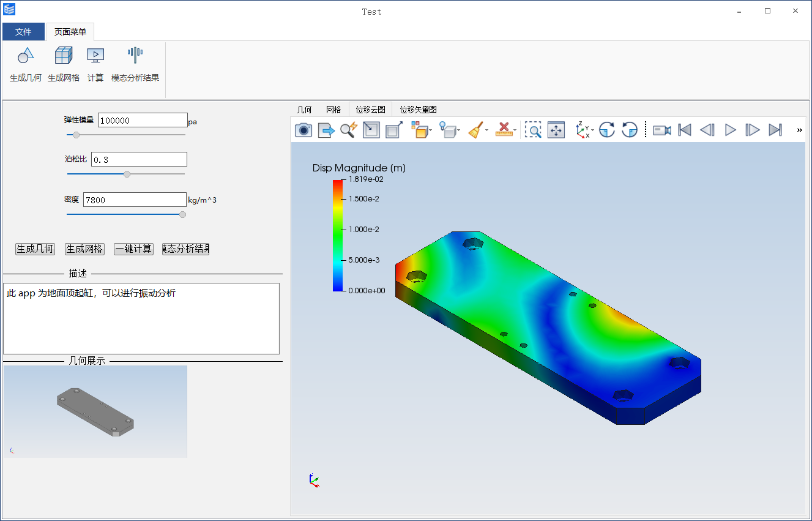The height and width of the screenshot is (521, 812).
Task: Click the ruler with red X icon
Action: (x=504, y=130)
